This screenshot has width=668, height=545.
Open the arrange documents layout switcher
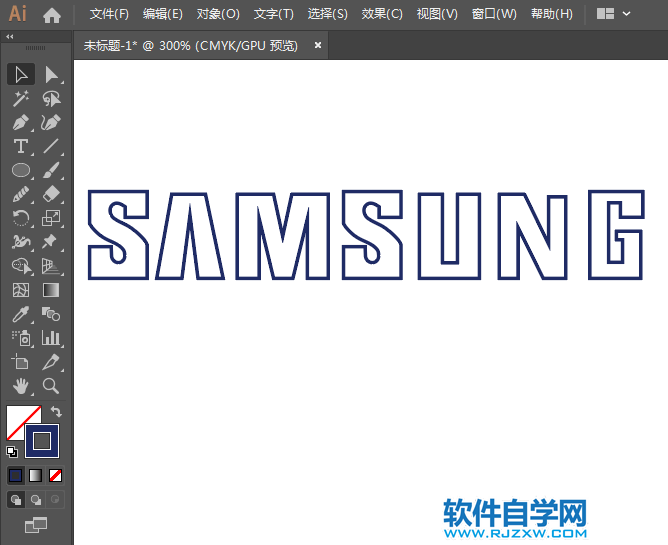pyautogui.click(x=613, y=14)
